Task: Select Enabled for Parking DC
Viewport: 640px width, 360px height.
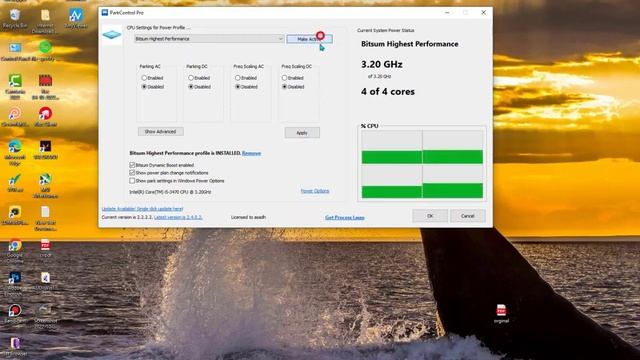Action: (199, 78)
